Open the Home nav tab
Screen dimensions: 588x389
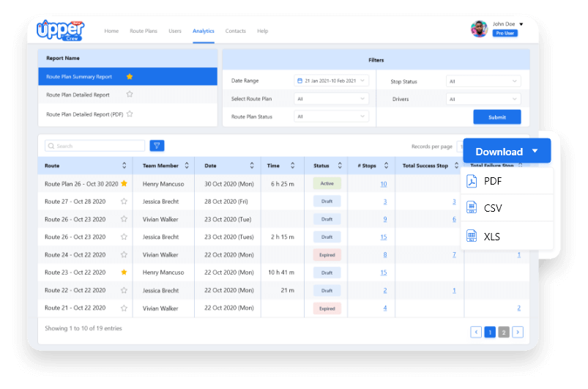pyautogui.click(x=111, y=32)
